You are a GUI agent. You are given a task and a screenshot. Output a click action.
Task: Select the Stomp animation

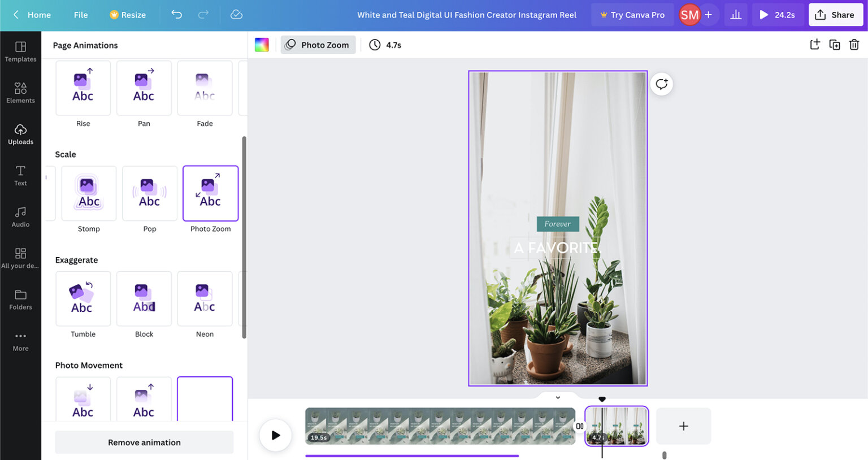coord(89,193)
